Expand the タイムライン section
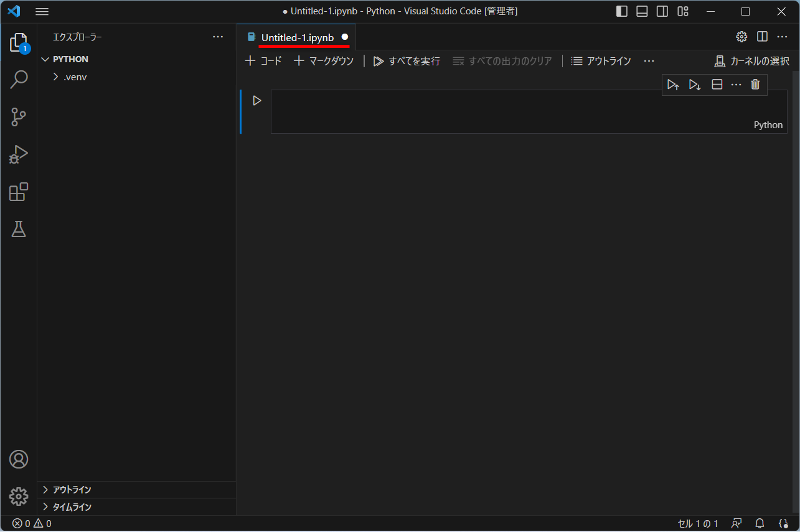The image size is (800, 532). pyautogui.click(x=72, y=506)
